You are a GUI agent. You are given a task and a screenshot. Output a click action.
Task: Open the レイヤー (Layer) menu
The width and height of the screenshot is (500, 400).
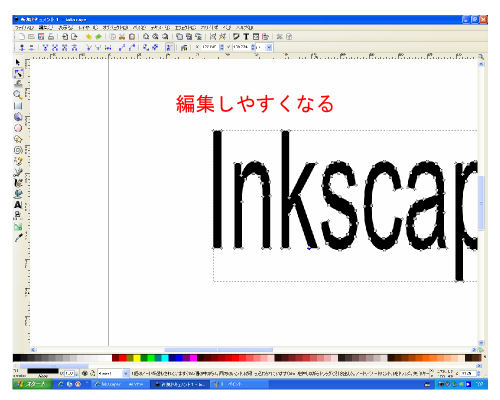pos(88,28)
